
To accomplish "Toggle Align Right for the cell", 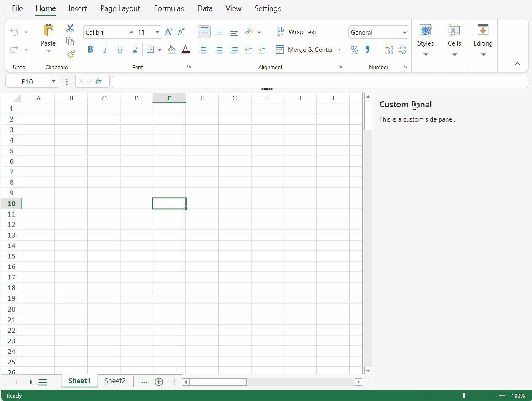I will pos(234,50).
